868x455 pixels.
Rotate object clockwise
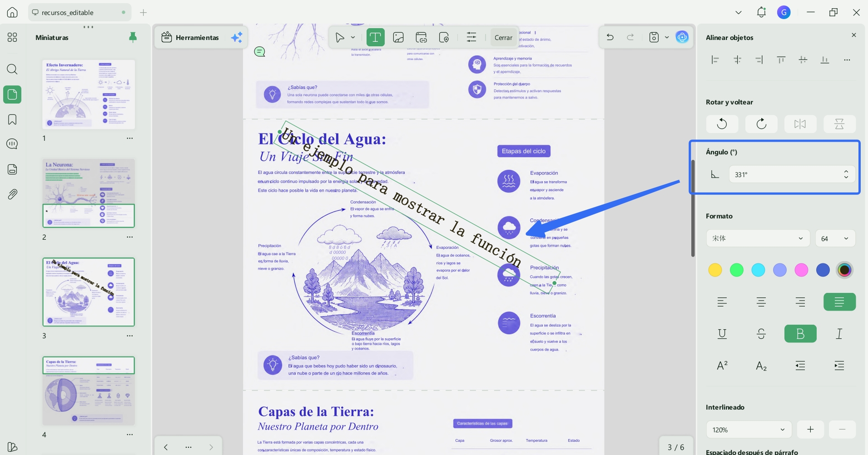point(761,124)
